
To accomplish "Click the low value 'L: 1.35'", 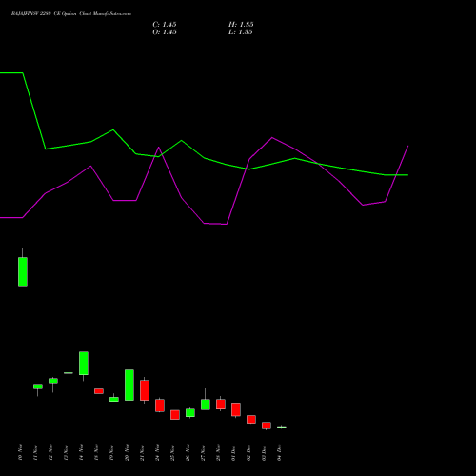I will point(241,32).
